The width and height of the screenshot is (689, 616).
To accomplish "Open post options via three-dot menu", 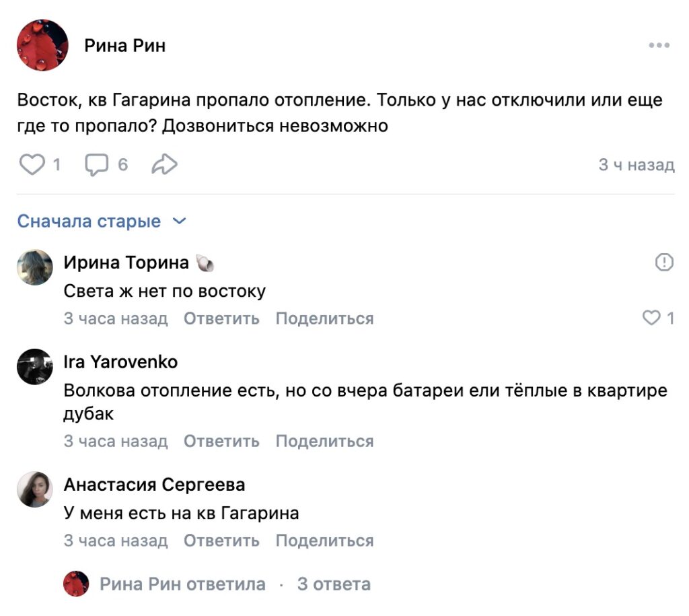I will (x=658, y=44).
